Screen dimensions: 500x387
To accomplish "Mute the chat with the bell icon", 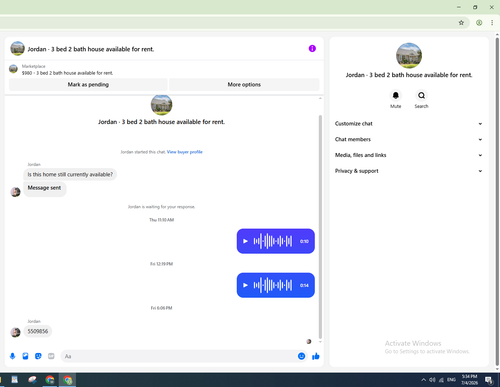I will coord(395,96).
